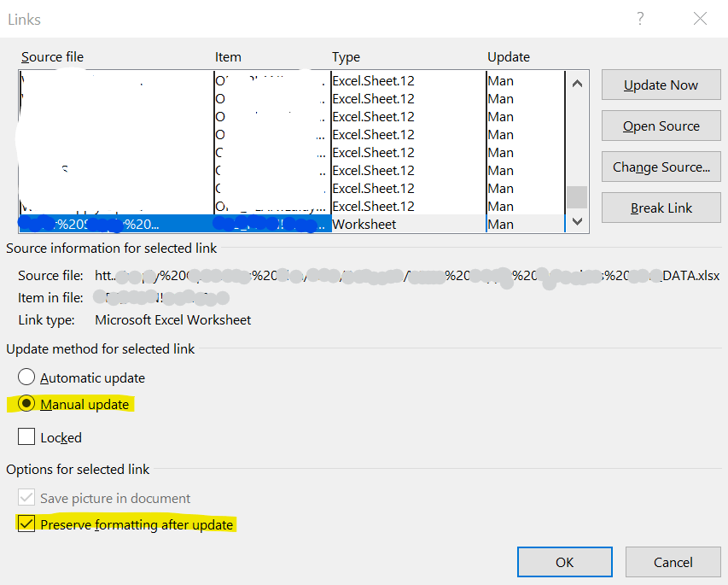The width and height of the screenshot is (728, 585).
Task: Close the Links dialog with X
Action: click(700, 19)
